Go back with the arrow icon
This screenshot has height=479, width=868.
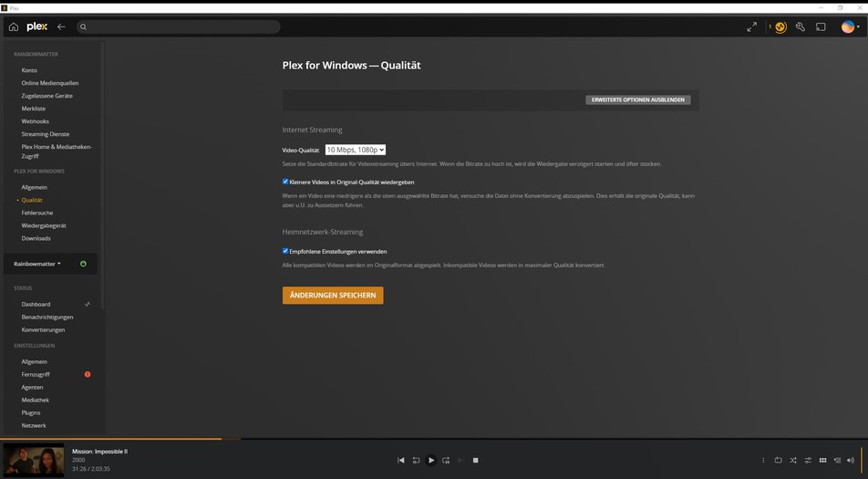61,26
